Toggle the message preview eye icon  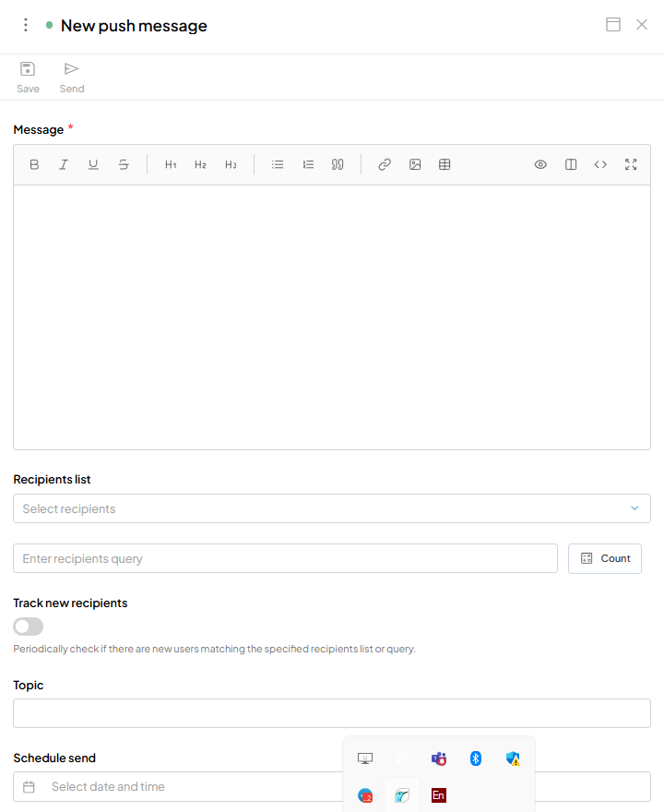[x=541, y=164]
